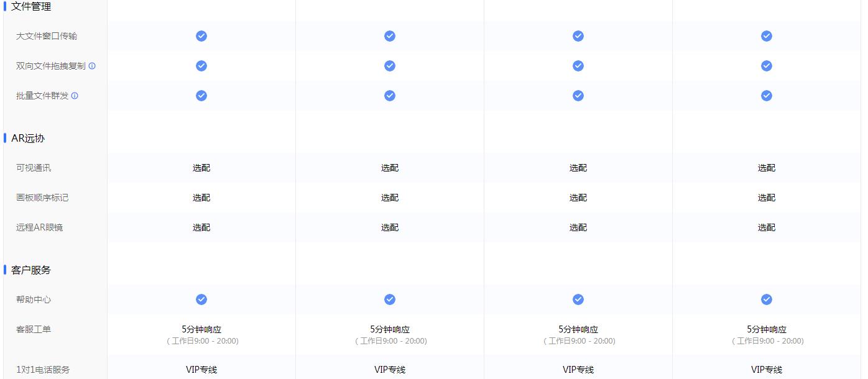The width and height of the screenshot is (868, 379).
Task: Click 双向文件拖拽复制 checkmark in fourth plan column
Action: [x=767, y=66]
